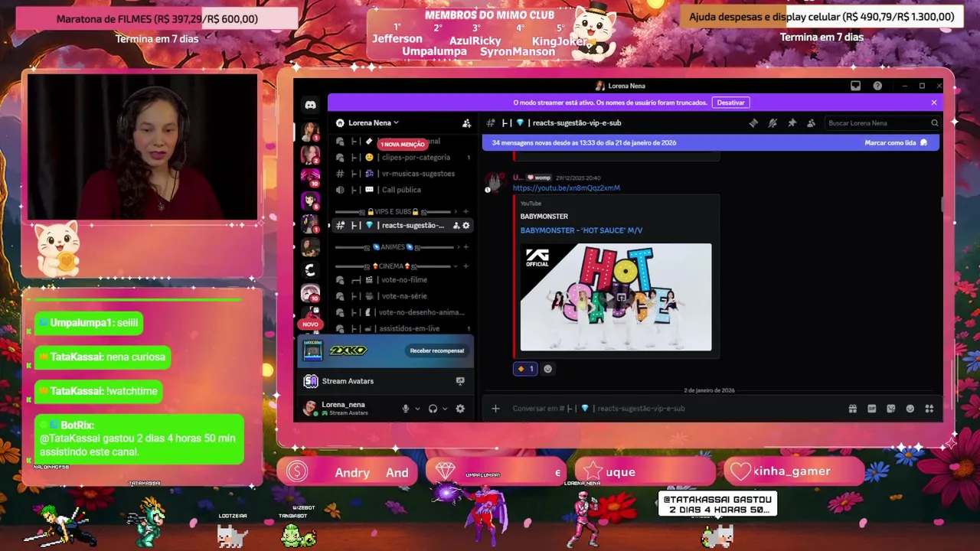
Task: Open the Discord inbox icon in title bar
Action: (x=855, y=86)
